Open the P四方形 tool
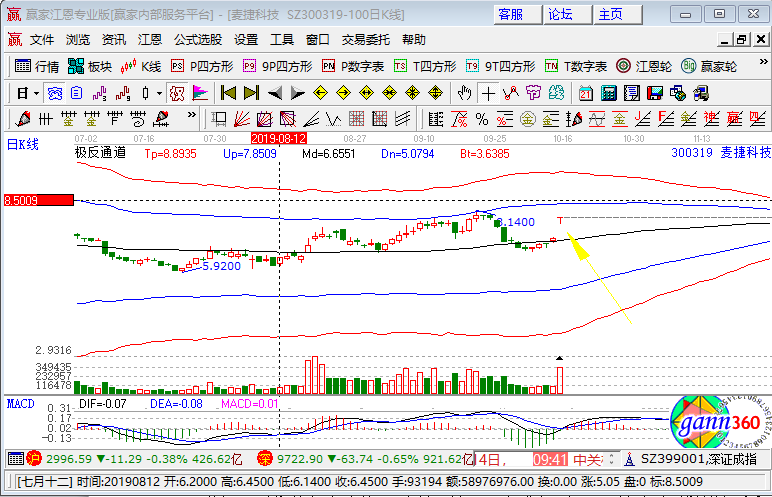Viewport: 772px width, 497px height. [202, 66]
